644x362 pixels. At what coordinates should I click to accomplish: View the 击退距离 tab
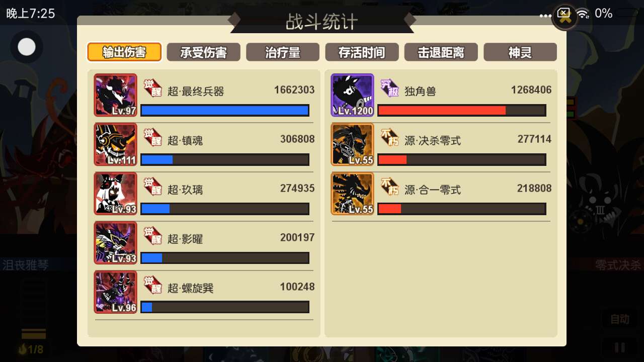pyautogui.click(x=441, y=52)
